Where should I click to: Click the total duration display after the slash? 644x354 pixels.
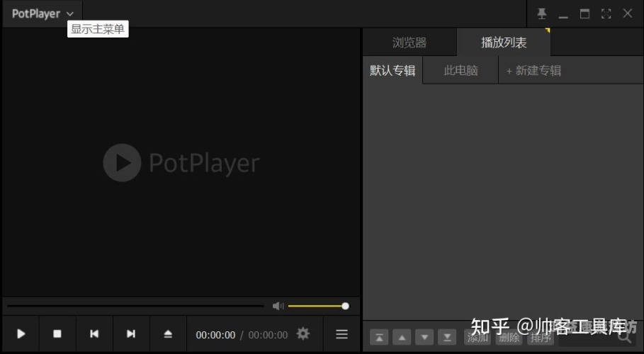point(268,335)
